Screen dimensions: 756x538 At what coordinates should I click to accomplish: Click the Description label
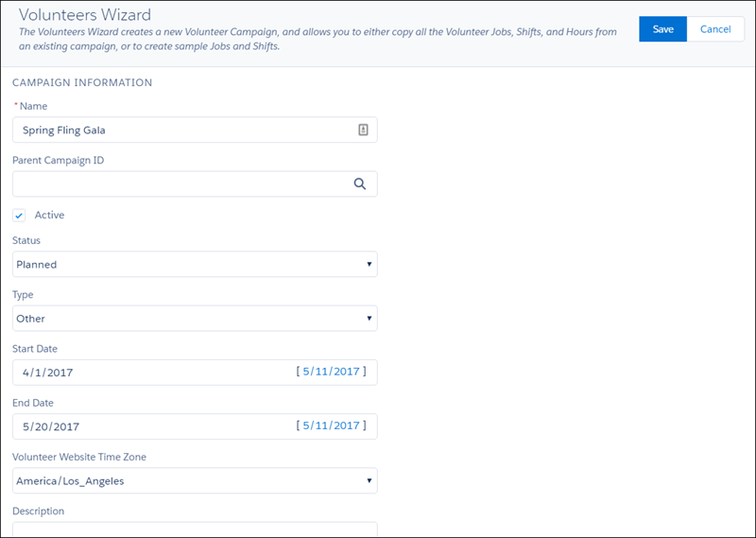pos(38,511)
